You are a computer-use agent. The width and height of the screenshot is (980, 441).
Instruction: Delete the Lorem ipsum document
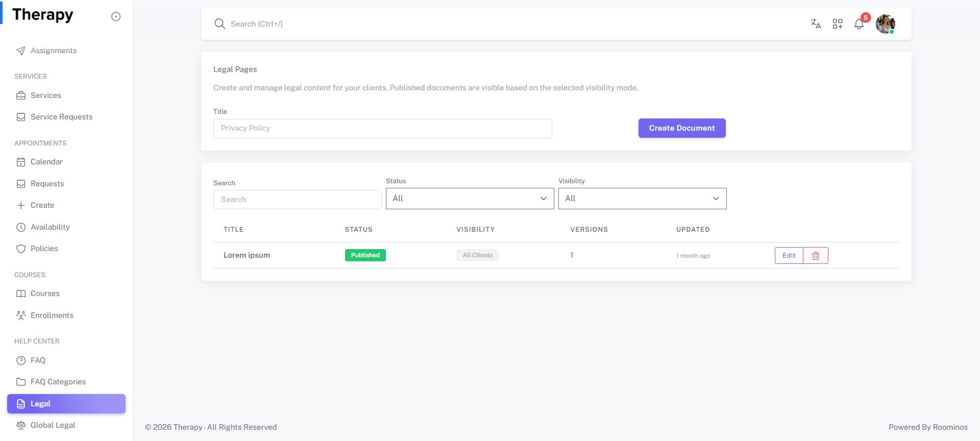pyautogui.click(x=816, y=256)
